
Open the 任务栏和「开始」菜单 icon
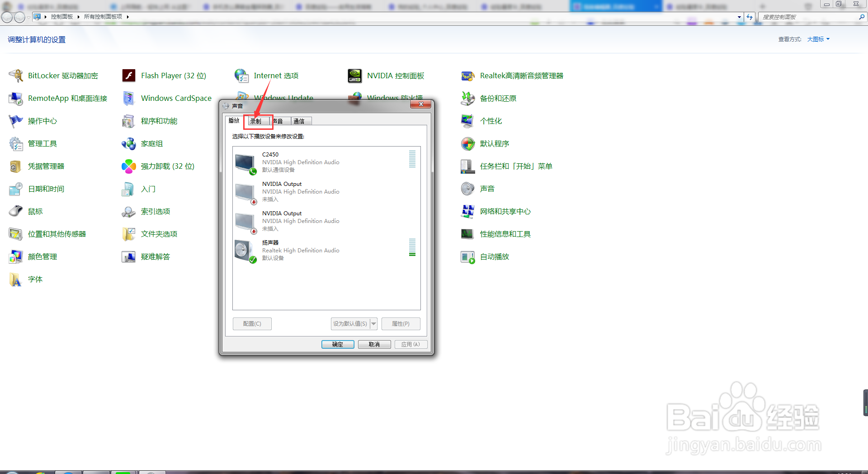468,166
